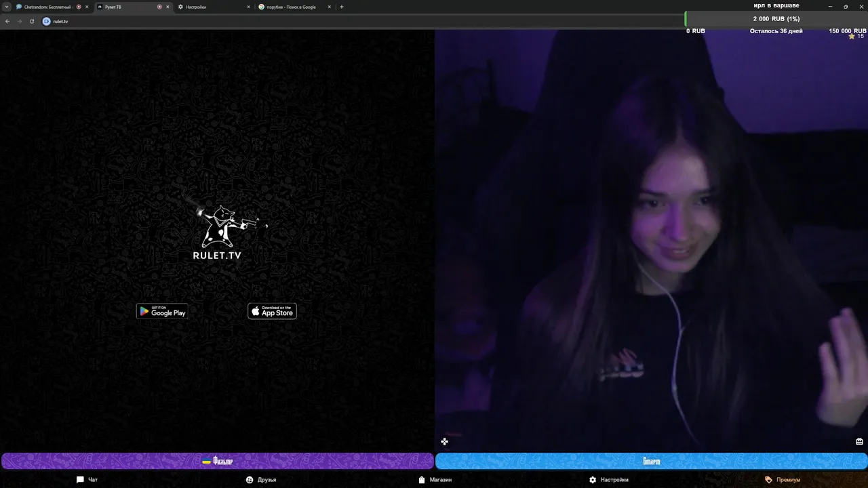Open the Чат section
This screenshot has height=488, width=868.
pos(87,480)
